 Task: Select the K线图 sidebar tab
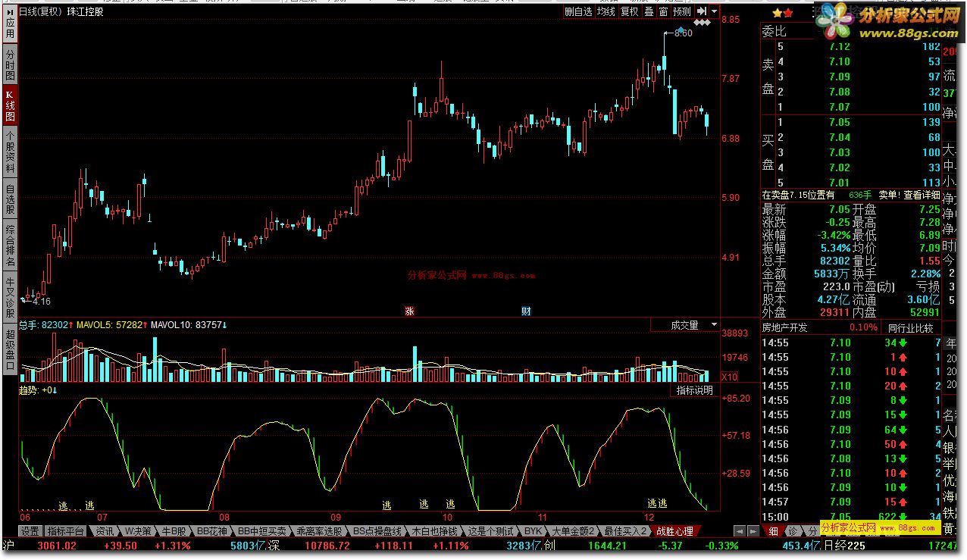pos(10,105)
